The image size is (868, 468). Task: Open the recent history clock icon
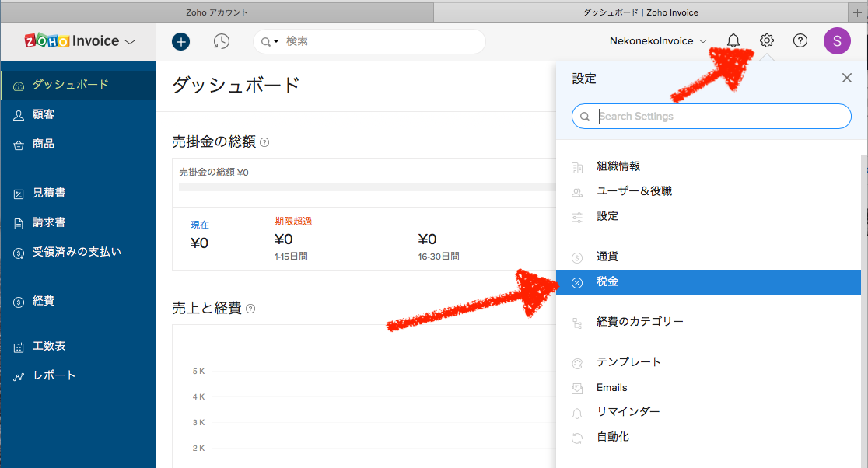(x=222, y=42)
